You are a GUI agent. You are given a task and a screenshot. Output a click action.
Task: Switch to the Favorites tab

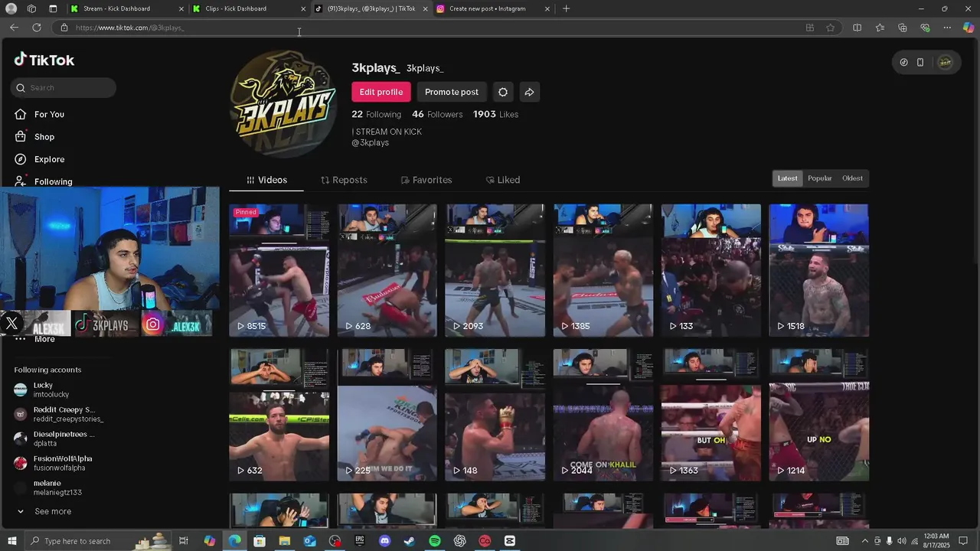(x=426, y=180)
